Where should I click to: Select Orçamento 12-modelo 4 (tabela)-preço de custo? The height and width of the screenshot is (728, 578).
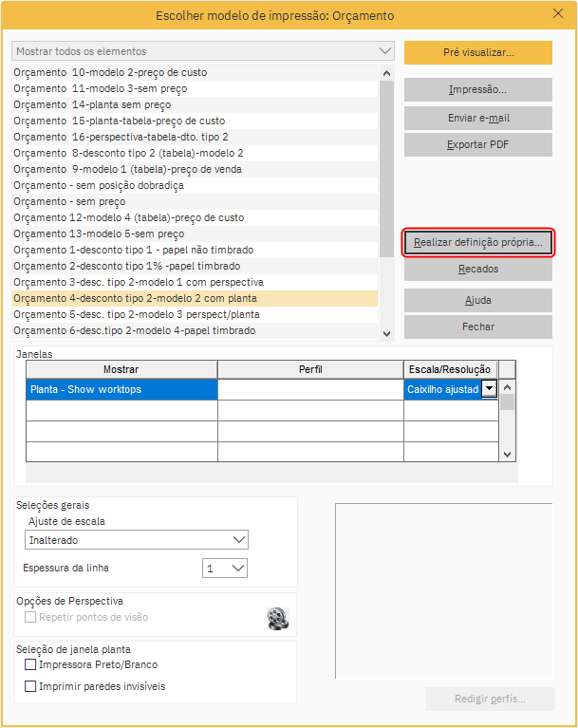pyautogui.click(x=195, y=217)
